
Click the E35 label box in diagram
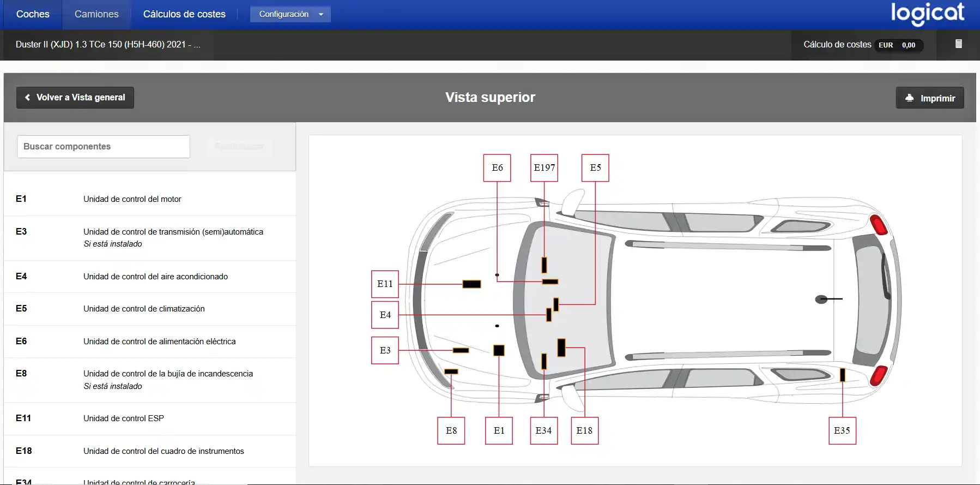pyautogui.click(x=842, y=431)
